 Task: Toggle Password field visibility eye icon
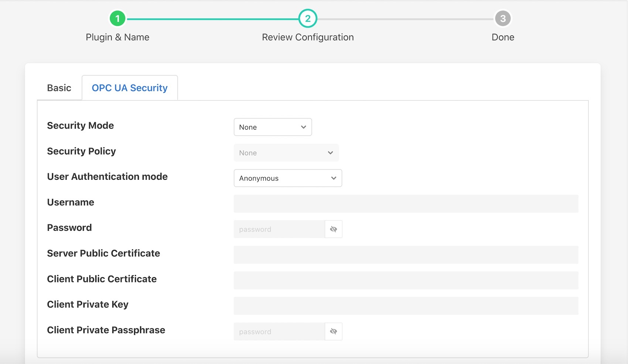pos(333,229)
